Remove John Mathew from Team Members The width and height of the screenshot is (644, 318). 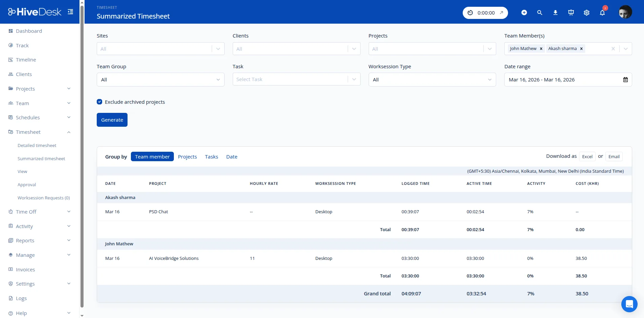tap(541, 48)
